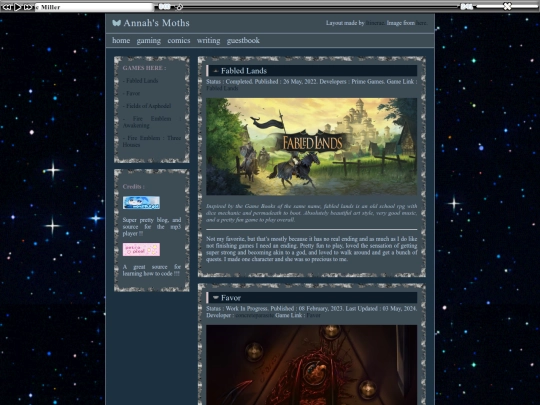540x405 pixels.
Task: Click the Fabled Lands section title
Action: coord(244,71)
